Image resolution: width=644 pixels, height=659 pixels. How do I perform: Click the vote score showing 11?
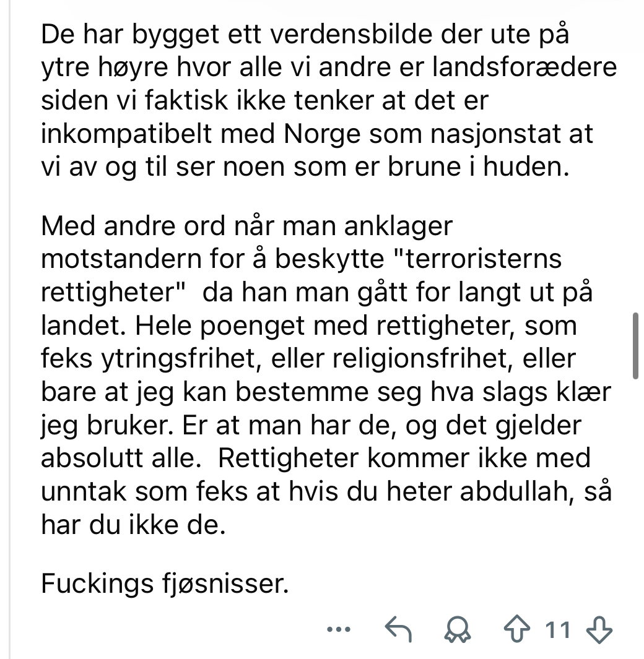tap(558, 630)
